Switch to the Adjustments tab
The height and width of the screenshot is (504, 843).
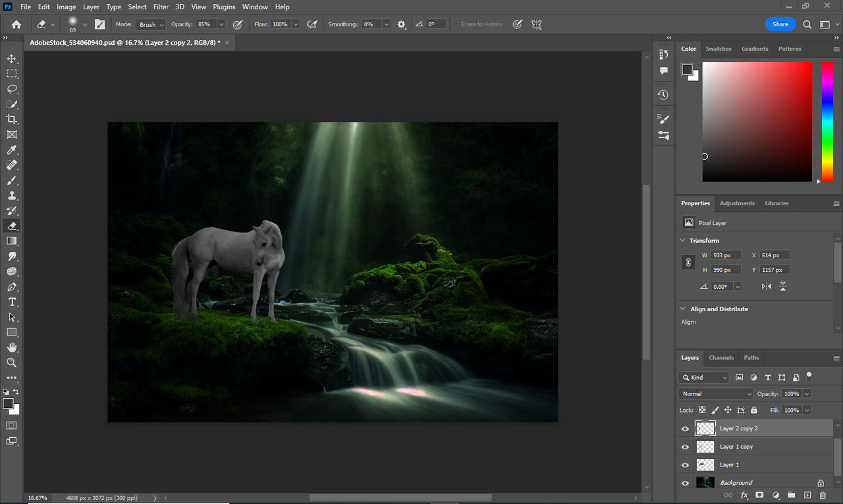point(737,203)
